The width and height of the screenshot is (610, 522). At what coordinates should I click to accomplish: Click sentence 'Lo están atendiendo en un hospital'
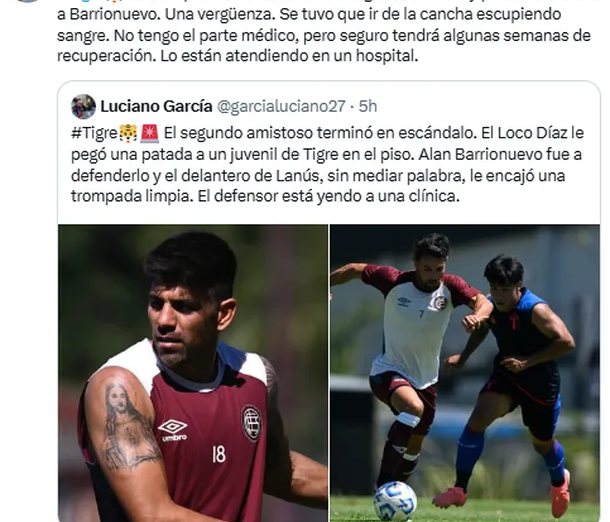pos(289,56)
